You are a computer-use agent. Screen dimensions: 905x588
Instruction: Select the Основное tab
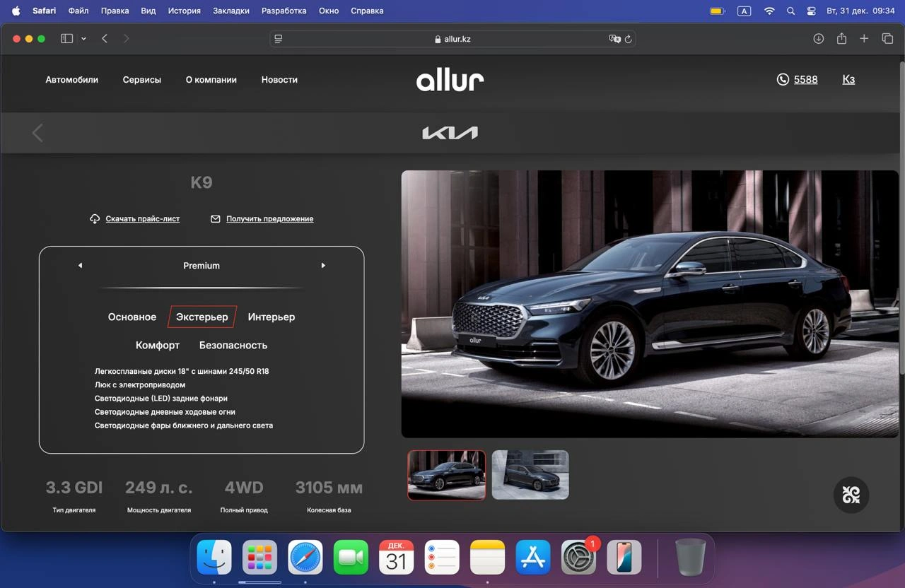tap(132, 317)
